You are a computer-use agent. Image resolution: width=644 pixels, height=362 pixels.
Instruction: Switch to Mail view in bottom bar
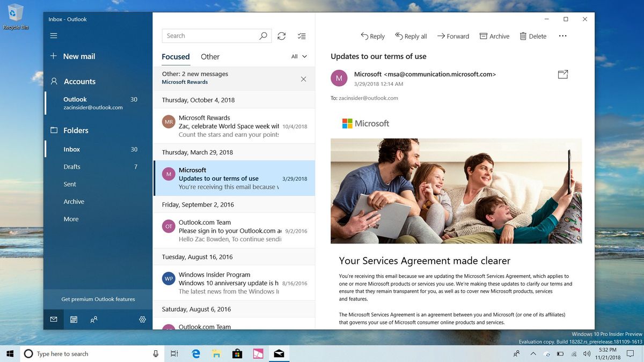54,319
